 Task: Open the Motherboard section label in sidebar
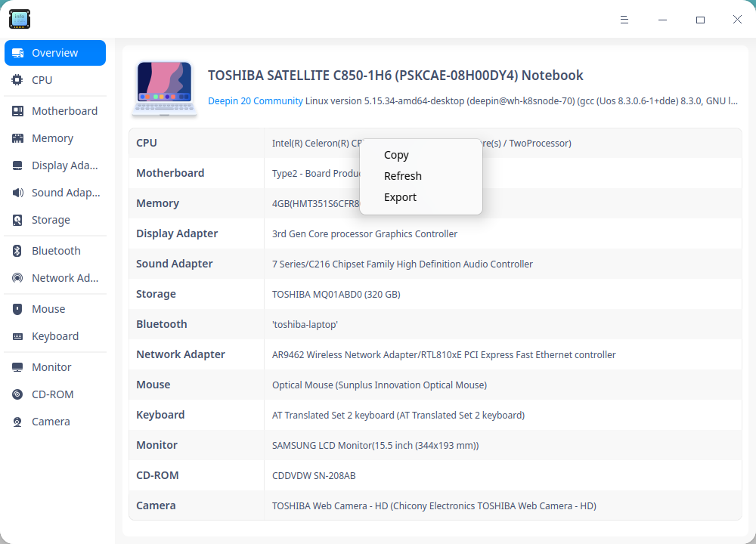64,111
